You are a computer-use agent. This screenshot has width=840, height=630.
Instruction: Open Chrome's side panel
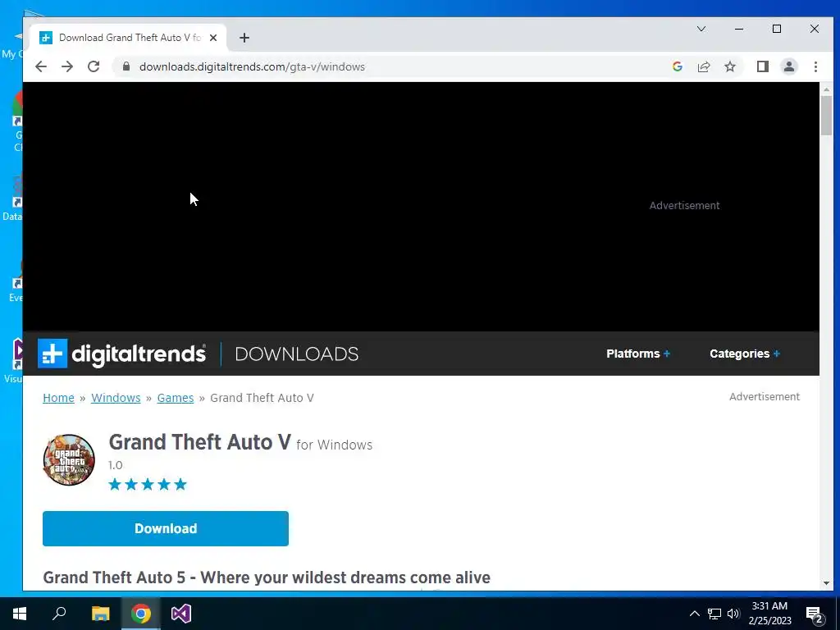coord(762,66)
